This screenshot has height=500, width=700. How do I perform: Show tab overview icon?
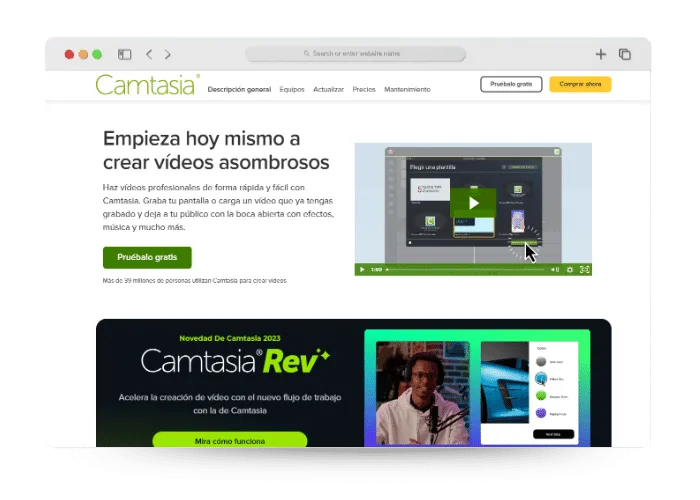pos(625,54)
